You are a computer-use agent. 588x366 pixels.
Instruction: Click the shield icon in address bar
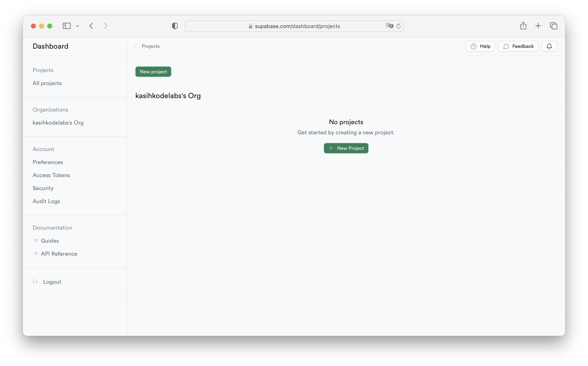[x=175, y=26]
